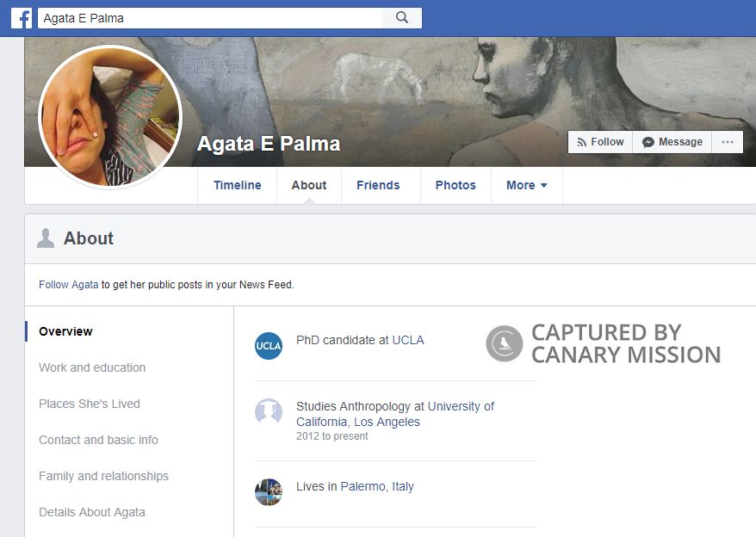Click the search magnifying glass icon
Viewport: 756px width, 537px height.
coord(401,16)
